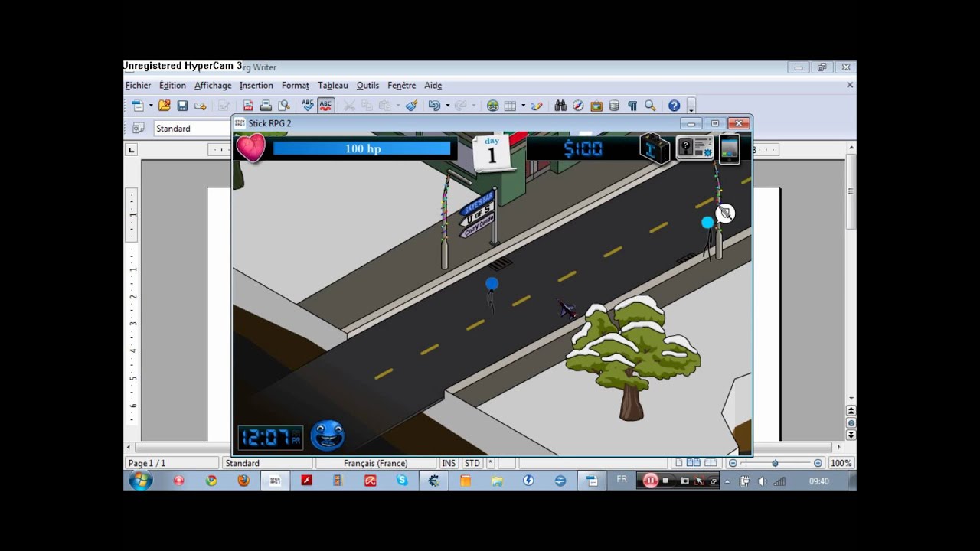This screenshot has height=551, width=980.
Task: Open the stats question-mark panel in game
Action: (x=695, y=148)
